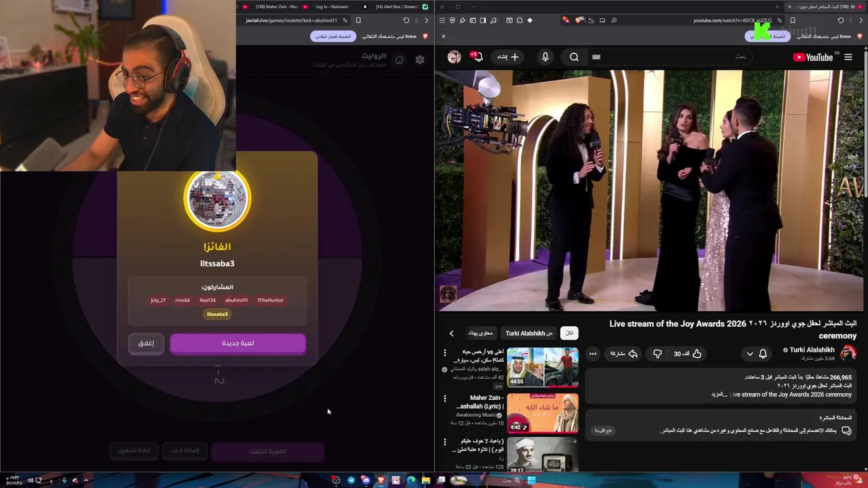Viewport: 868px width, 488px height.
Task: Open options menu for Maher Zain video
Action: (445, 399)
